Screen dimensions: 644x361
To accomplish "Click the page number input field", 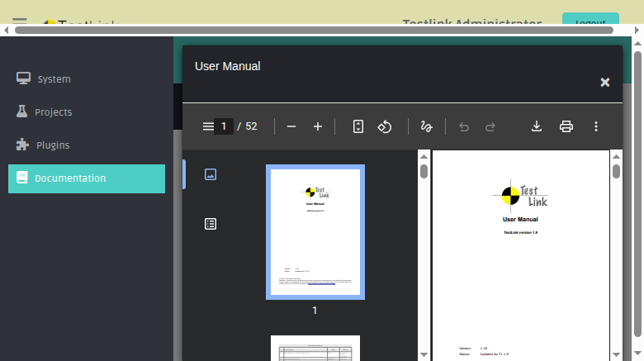I will pyautogui.click(x=224, y=126).
